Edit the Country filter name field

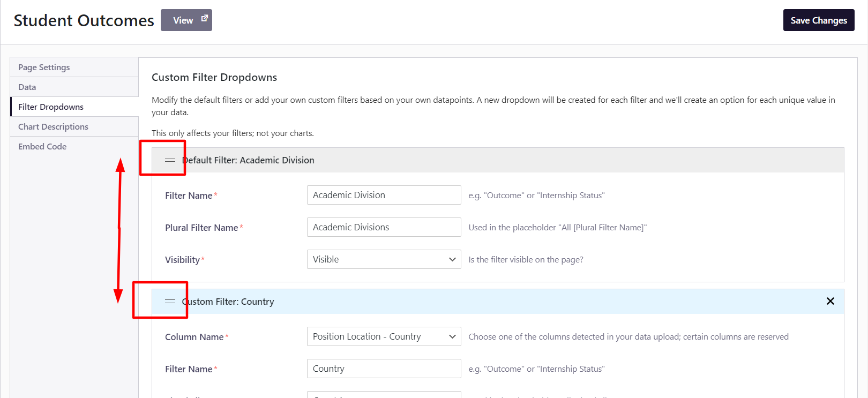pyautogui.click(x=384, y=369)
